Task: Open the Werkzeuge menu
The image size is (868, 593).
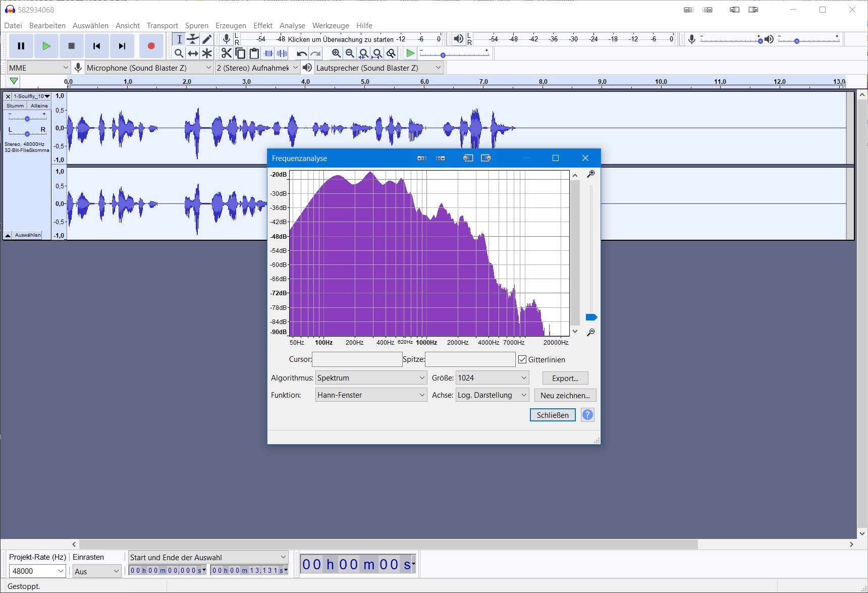Action: coord(331,26)
